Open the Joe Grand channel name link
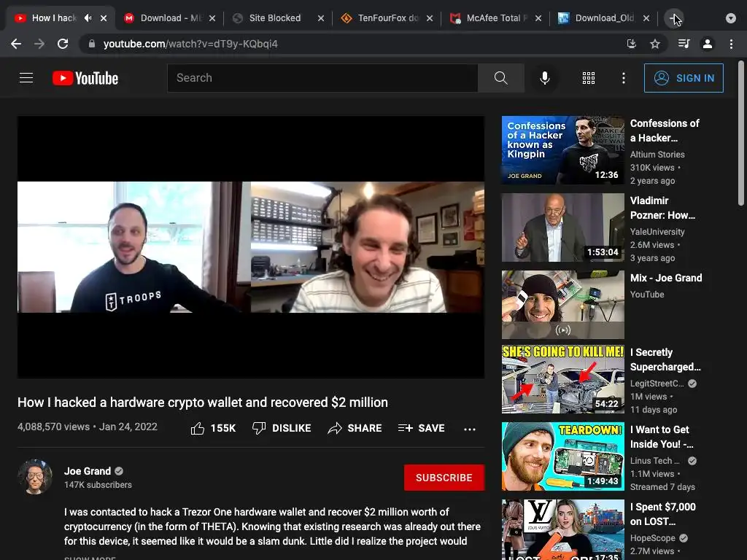Image resolution: width=747 pixels, height=560 pixels. [88, 471]
